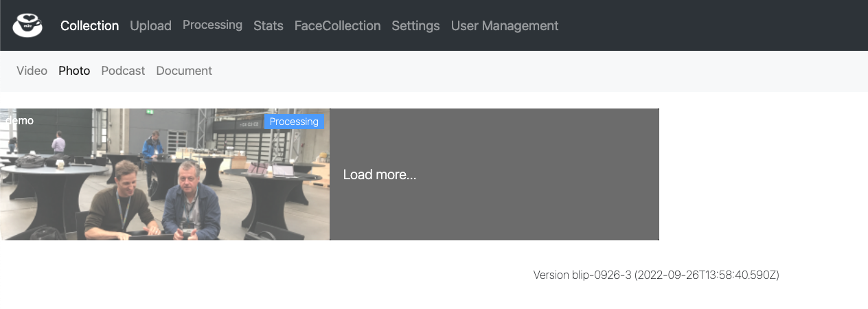The image size is (868, 309).
Task: Open the Collection page
Action: click(x=89, y=25)
